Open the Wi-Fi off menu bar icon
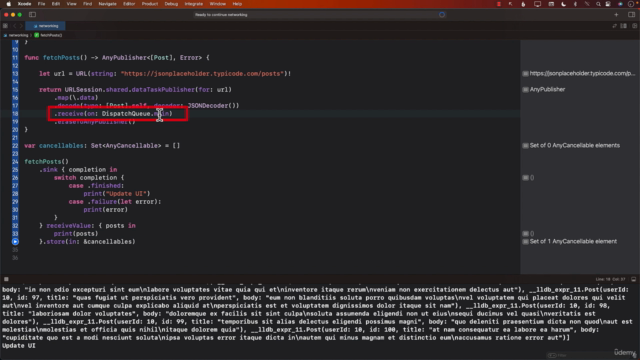The image size is (640, 360). pyautogui.click(x=587, y=4)
